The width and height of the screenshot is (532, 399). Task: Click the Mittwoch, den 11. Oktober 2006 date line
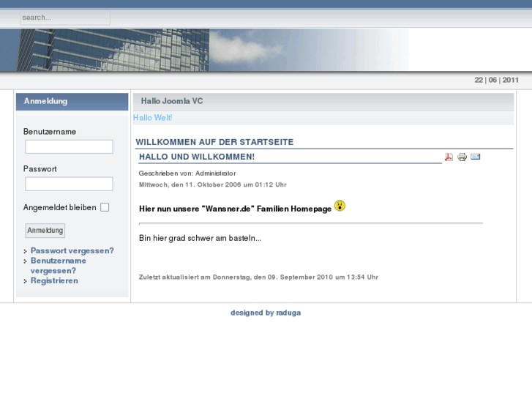pyautogui.click(x=213, y=184)
